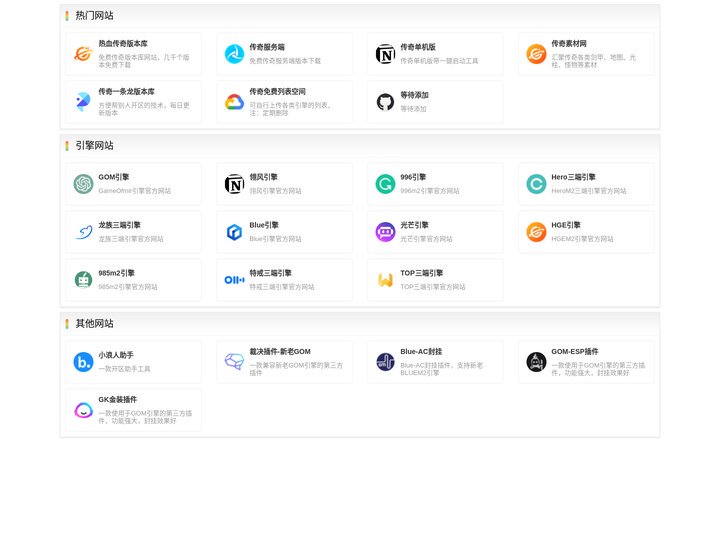Image resolution: width=720 pixels, height=540 pixels.
Task: Open the 热血传奇版本库 title link
Action: pyautogui.click(x=123, y=44)
